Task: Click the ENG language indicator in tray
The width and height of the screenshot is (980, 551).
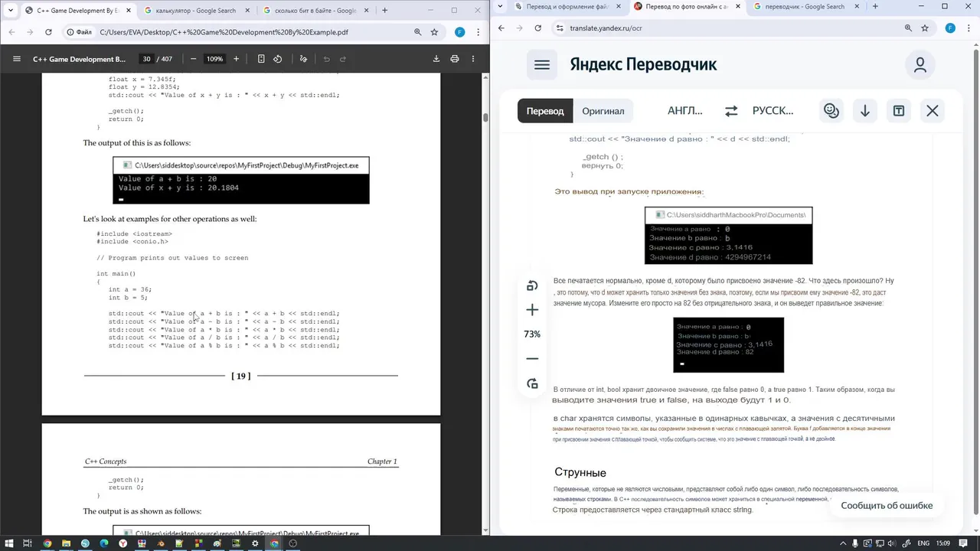Action: [923, 543]
